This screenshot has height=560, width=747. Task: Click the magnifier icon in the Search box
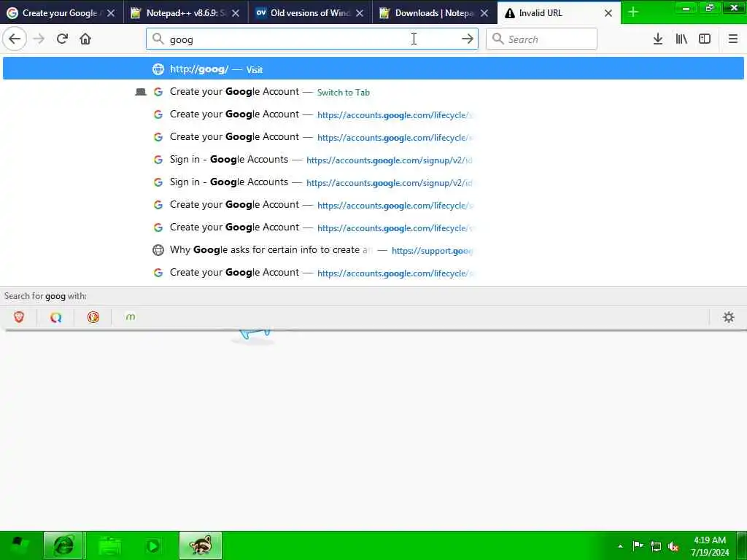[498, 39]
